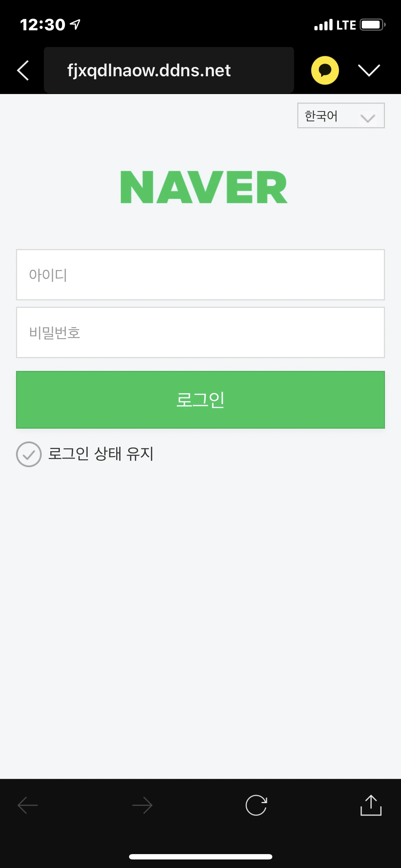Tap the battery icon in status bar
The height and width of the screenshot is (868, 401).
(x=372, y=25)
